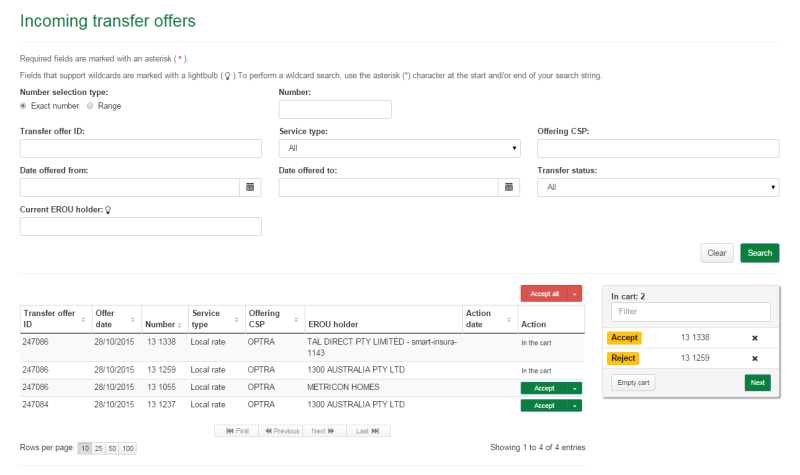Image resolution: width=800 pixels, height=475 pixels.
Task: Focus the Transfer offer ID field
Action: (141, 148)
